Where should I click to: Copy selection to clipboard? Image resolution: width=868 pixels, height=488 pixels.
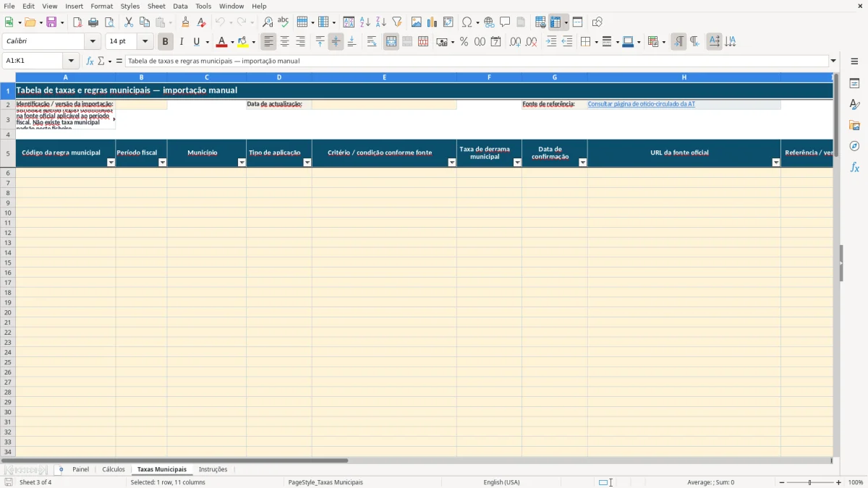click(x=145, y=22)
